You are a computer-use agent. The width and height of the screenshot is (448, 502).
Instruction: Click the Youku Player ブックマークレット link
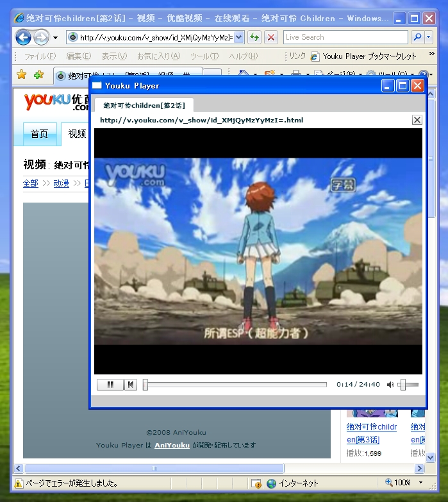click(363, 56)
